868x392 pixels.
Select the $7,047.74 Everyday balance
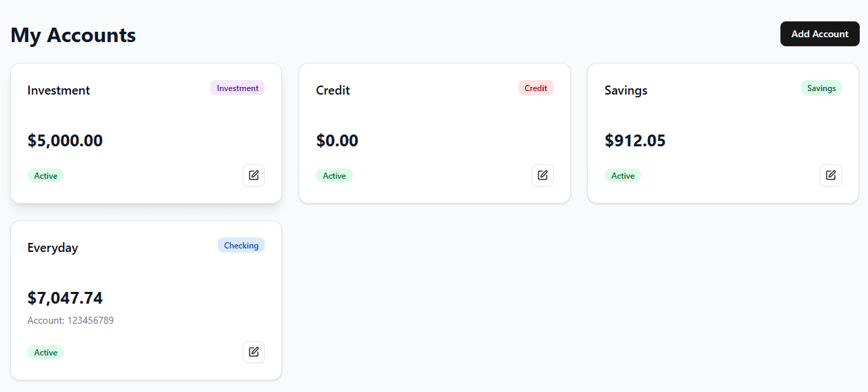point(65,298)
